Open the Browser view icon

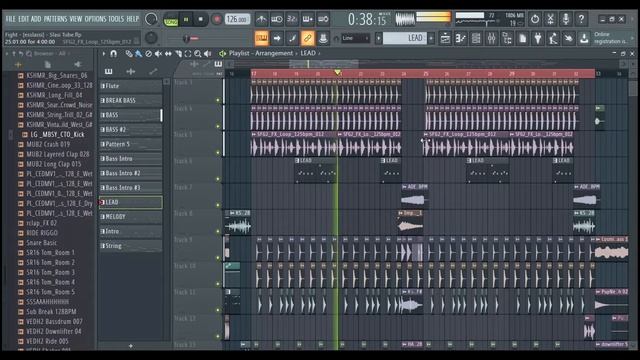[507, 39]
